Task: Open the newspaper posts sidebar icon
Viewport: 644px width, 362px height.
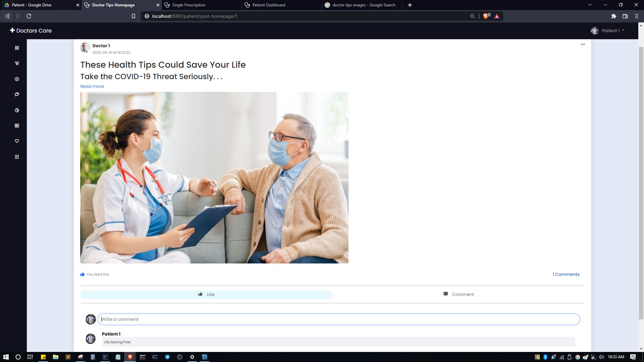Action: click(x=17, y=126)
